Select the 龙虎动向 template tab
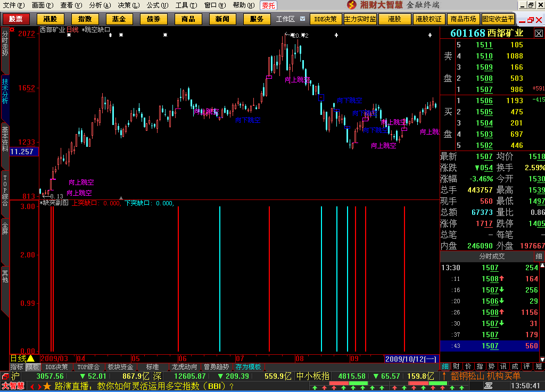545x392 pixels. [x=184, y=366]
